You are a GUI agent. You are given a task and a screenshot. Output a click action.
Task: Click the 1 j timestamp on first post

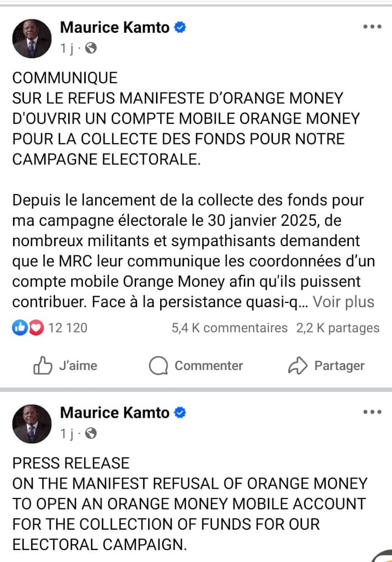[x=67, y=48]
